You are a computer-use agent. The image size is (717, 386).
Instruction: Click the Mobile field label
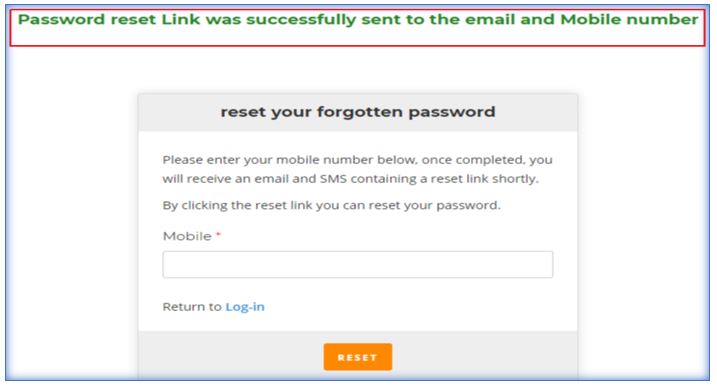pos(187,236)
